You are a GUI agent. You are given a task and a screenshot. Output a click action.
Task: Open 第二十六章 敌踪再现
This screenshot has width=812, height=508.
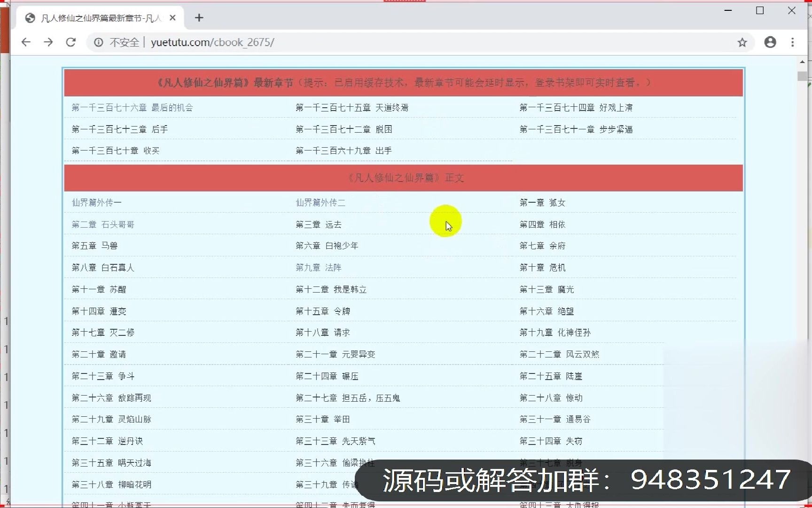pos(111,398)
